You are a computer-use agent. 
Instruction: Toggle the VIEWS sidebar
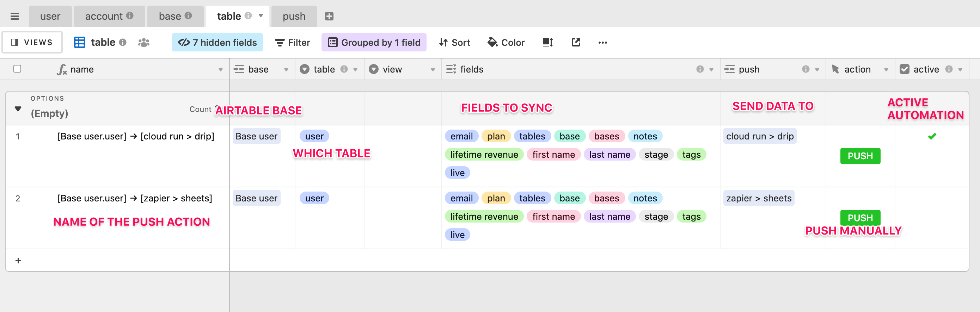point(32,42)
